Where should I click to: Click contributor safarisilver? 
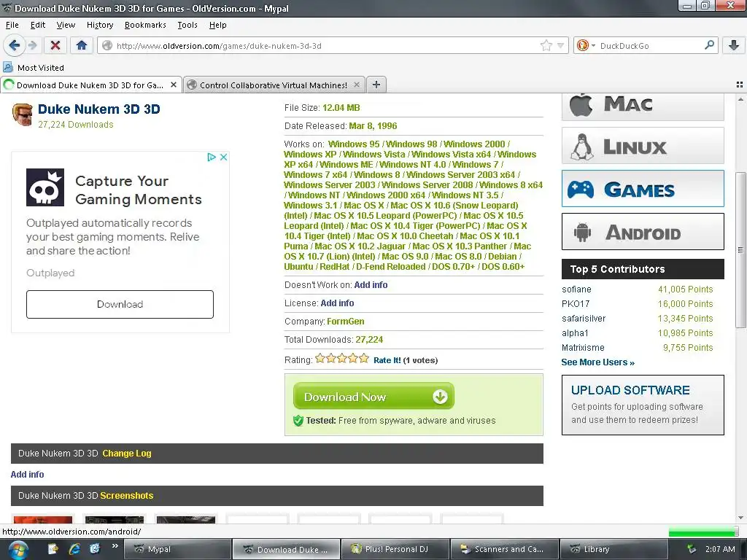point(584,318)
